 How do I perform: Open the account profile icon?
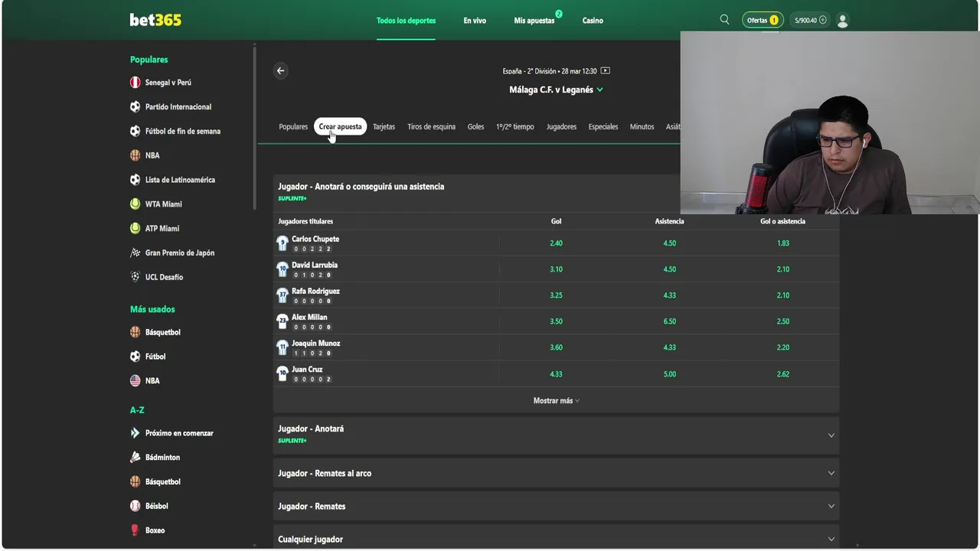point(843,21)
